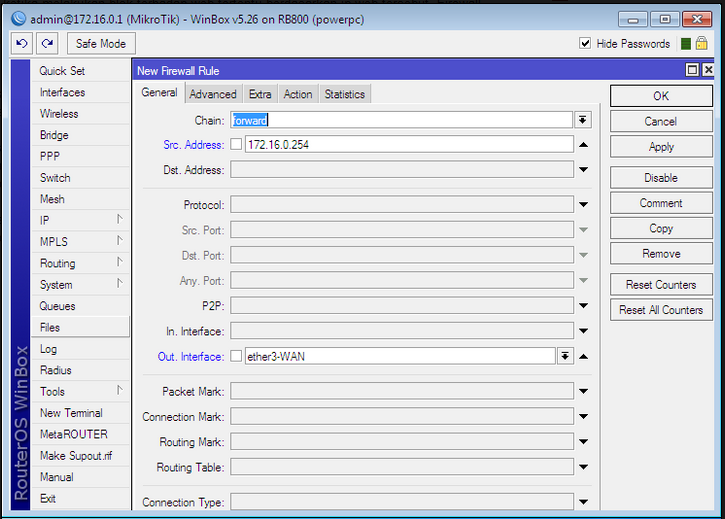Open the IP submenu
This screenshot has width=725, height=519.
(x=80, y=221)
